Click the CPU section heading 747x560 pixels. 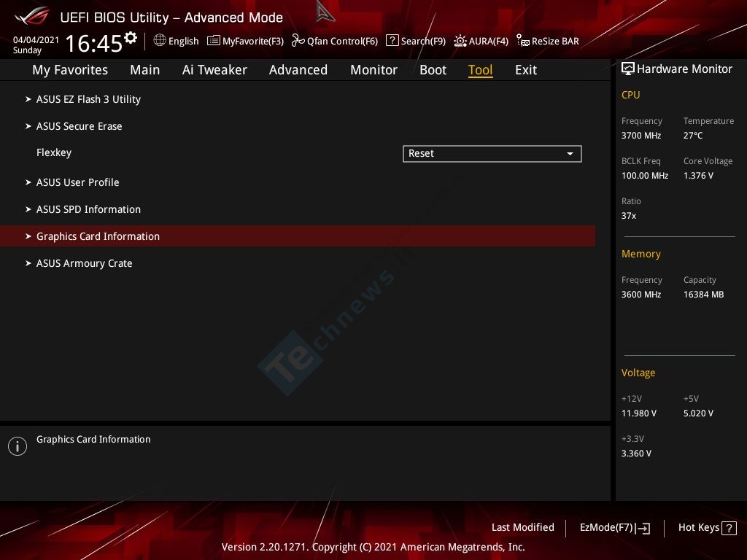tap(630, 95)
